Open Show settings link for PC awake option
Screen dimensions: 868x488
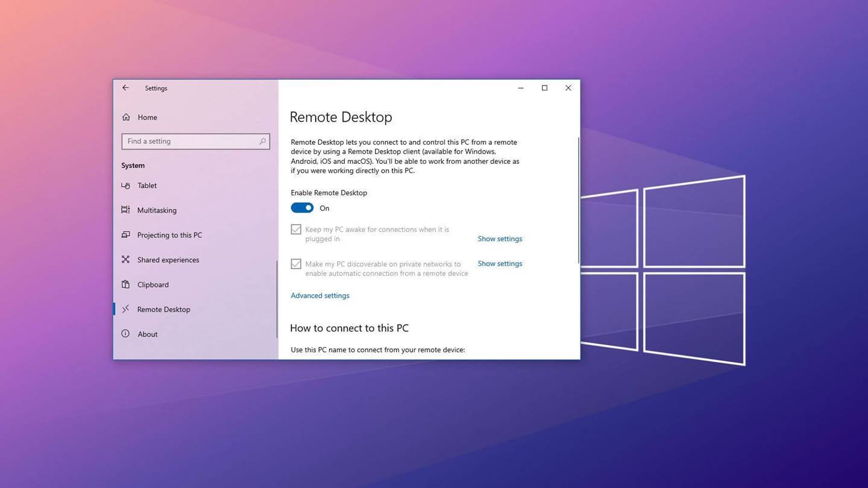500,239
